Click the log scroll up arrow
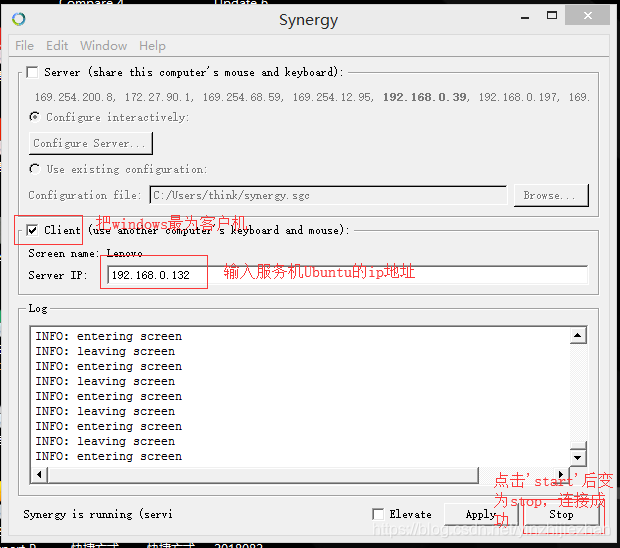 pos(578,336)
